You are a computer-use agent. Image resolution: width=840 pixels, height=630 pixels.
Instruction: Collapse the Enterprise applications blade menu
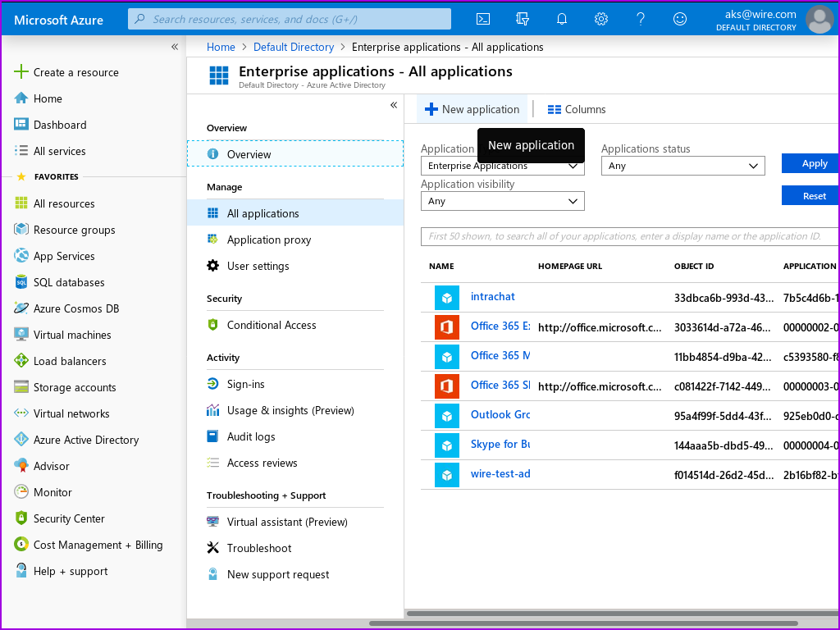coord(394,105)
